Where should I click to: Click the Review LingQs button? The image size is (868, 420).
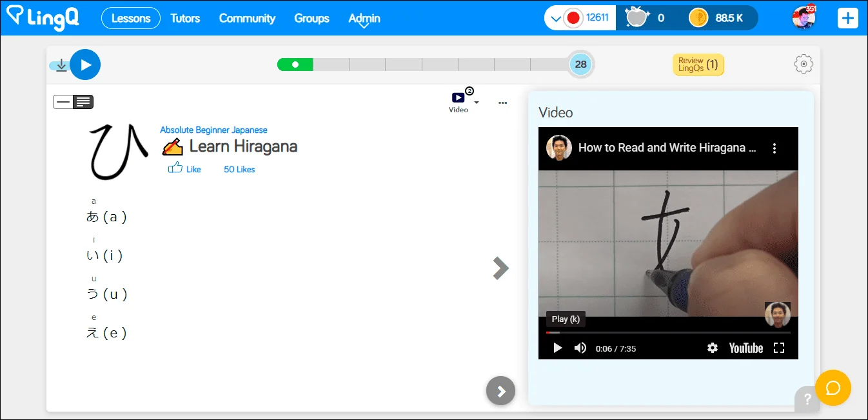[x=698, y=65]
